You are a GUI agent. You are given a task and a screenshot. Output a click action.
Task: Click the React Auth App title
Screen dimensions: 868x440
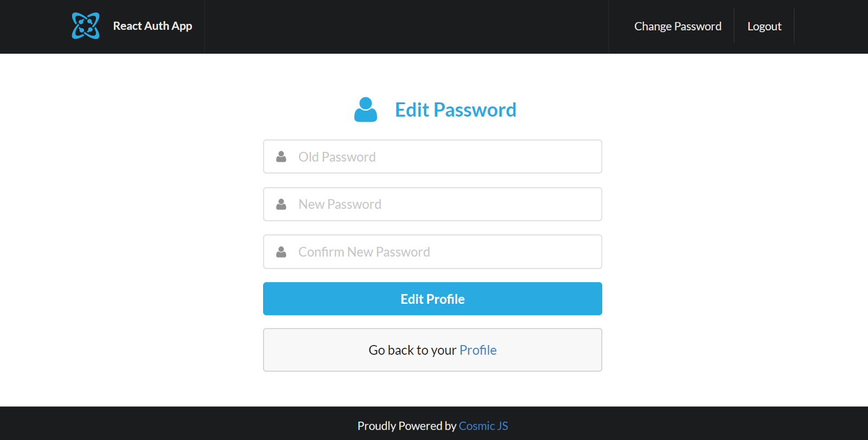[152, 26]
